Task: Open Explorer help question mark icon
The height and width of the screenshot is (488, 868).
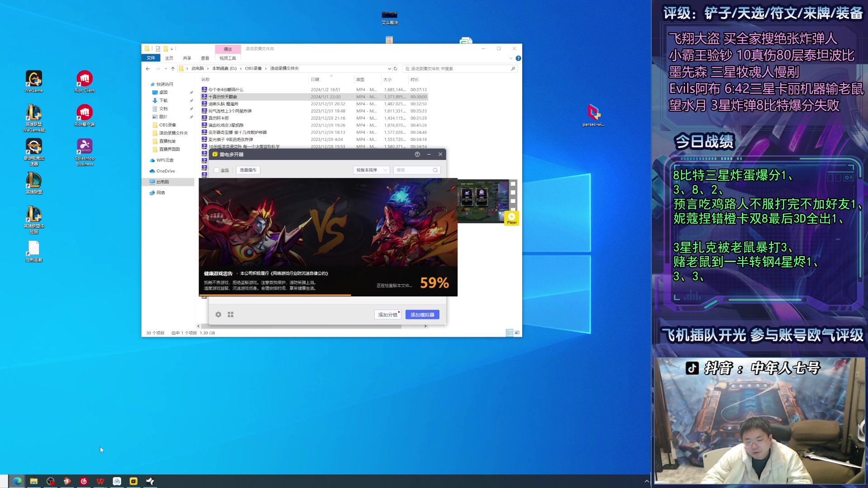Action: [519, 58]
